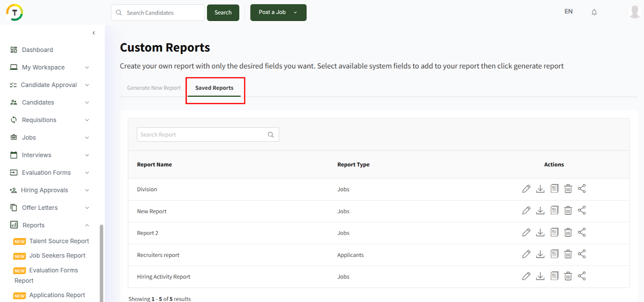
Task: Collapse the left sidebar with arrow
Action: (94, 33)
